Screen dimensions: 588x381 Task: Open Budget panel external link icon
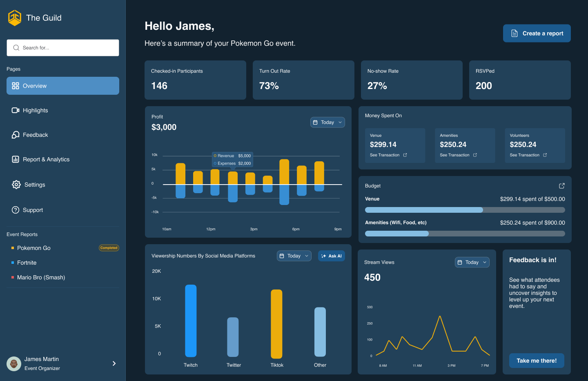pos(562,186)
